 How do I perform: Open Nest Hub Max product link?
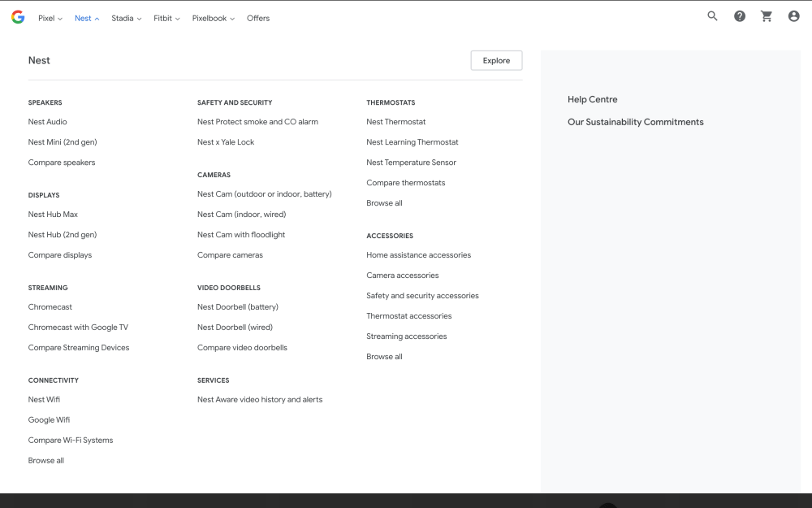53,215
